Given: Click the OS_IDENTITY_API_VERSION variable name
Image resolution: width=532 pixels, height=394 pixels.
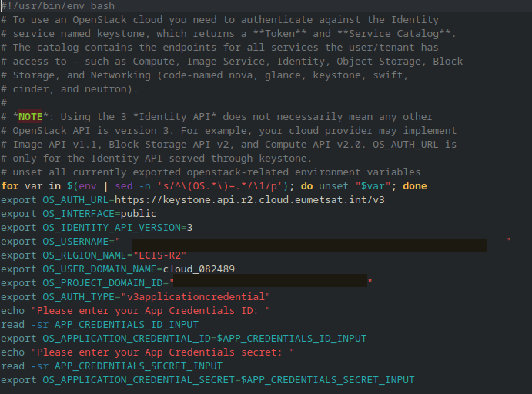Looking at the screenshot, I should (112, 228).
